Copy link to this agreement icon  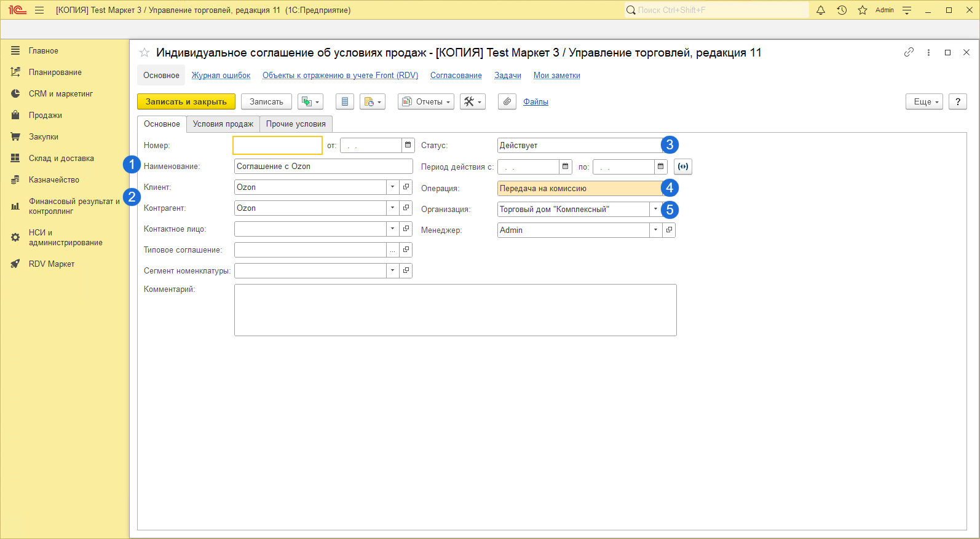pyautogui.click(x=909, y=53)
